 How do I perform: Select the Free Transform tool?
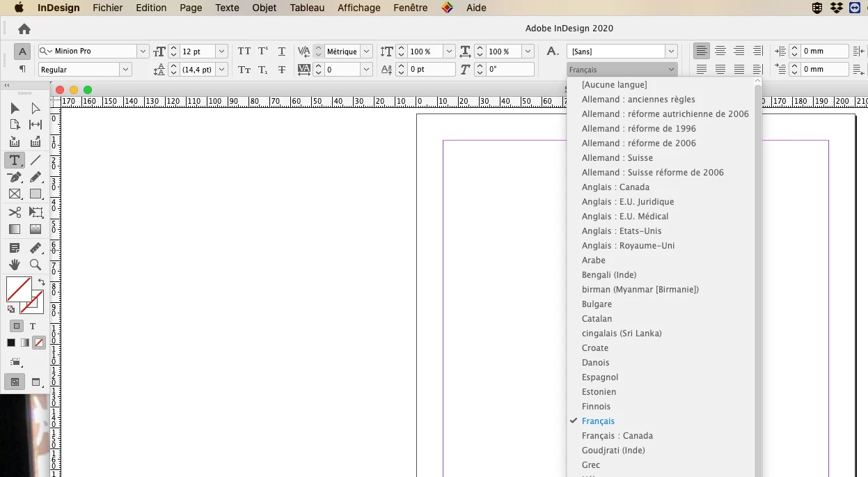pos(35,212)
